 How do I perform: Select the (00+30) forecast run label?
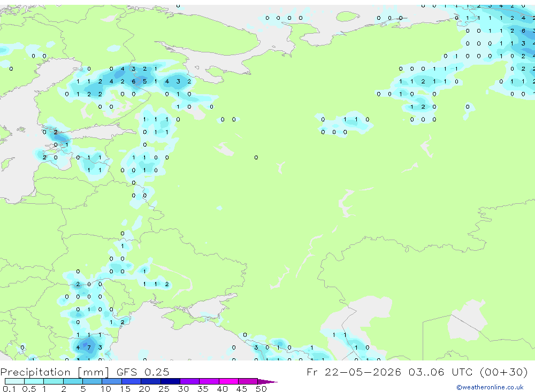click(x=503, y=372)
